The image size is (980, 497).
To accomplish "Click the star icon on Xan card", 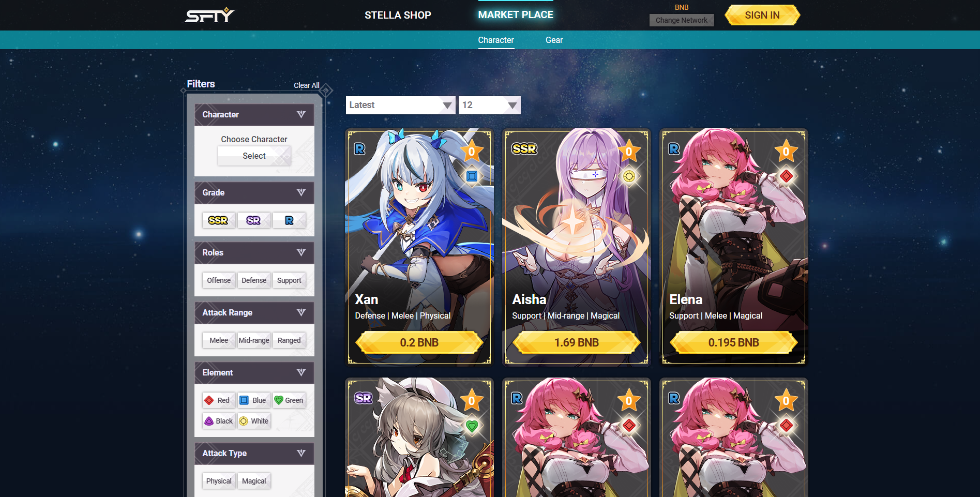I will coord(472,152).
